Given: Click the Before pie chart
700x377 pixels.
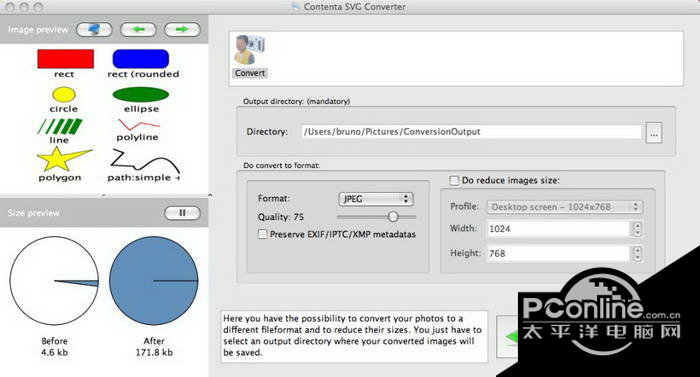Looking at the screenshot, I should point(54,281).
